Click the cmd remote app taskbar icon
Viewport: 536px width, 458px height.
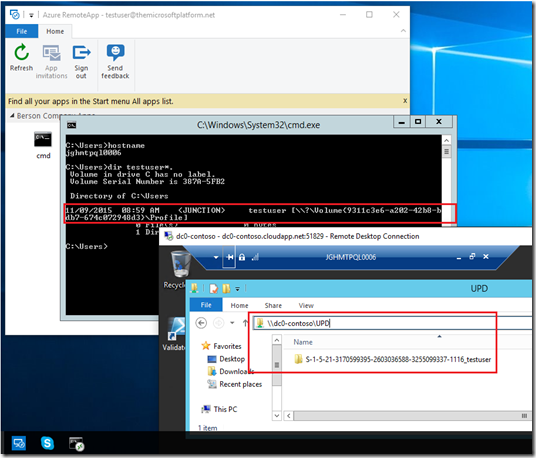[76, 444]
